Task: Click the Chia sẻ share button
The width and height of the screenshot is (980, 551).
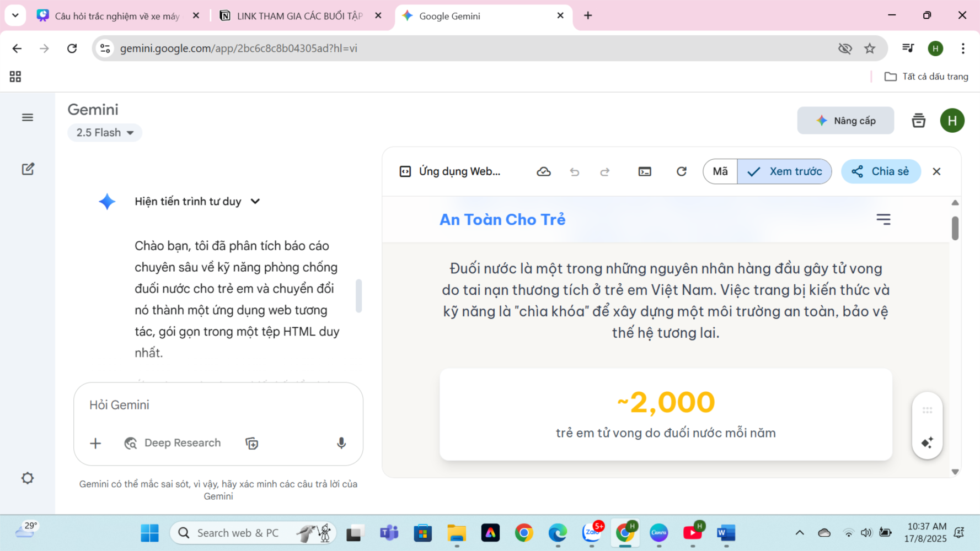Action: (x=880, y=172)
